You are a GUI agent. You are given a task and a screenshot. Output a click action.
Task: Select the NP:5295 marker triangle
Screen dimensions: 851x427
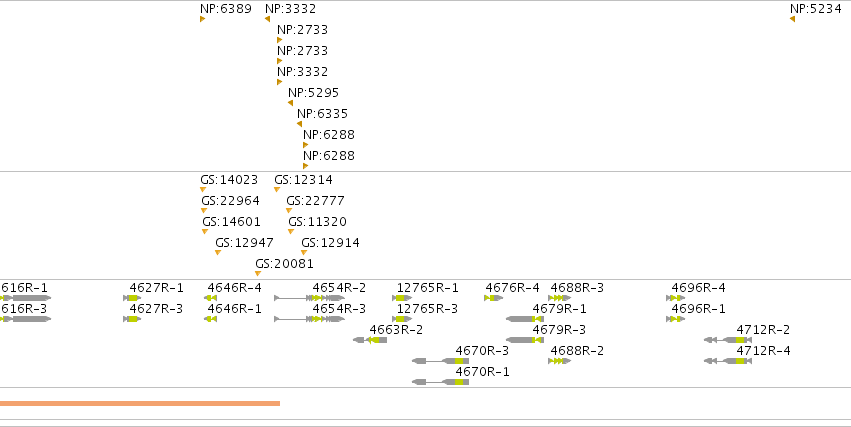[x=290, y=103]
